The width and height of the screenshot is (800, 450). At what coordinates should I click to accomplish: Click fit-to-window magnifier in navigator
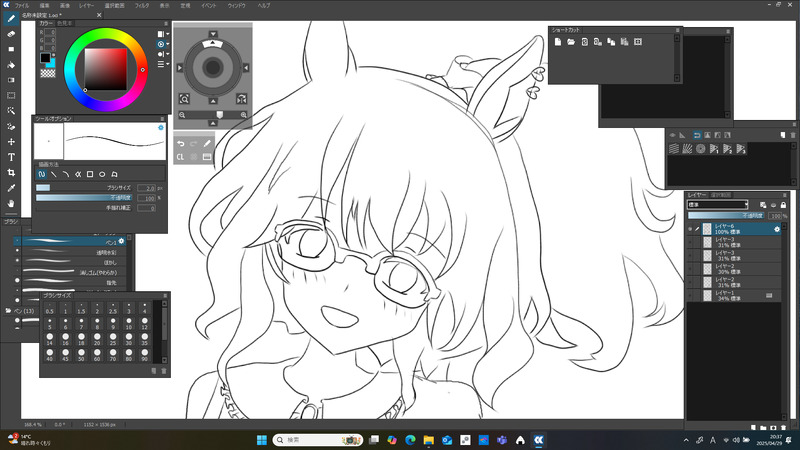184,99
